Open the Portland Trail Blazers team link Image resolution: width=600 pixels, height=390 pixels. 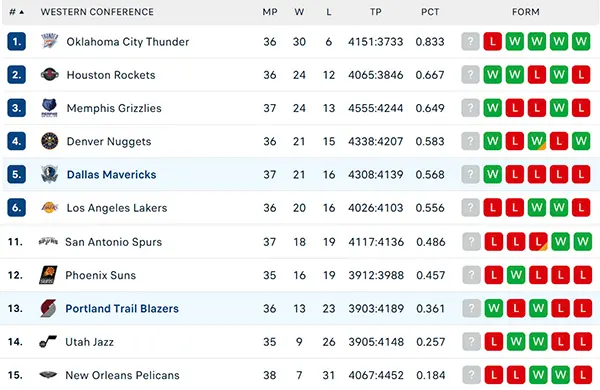pyautogui.click(x=122, y=308)
